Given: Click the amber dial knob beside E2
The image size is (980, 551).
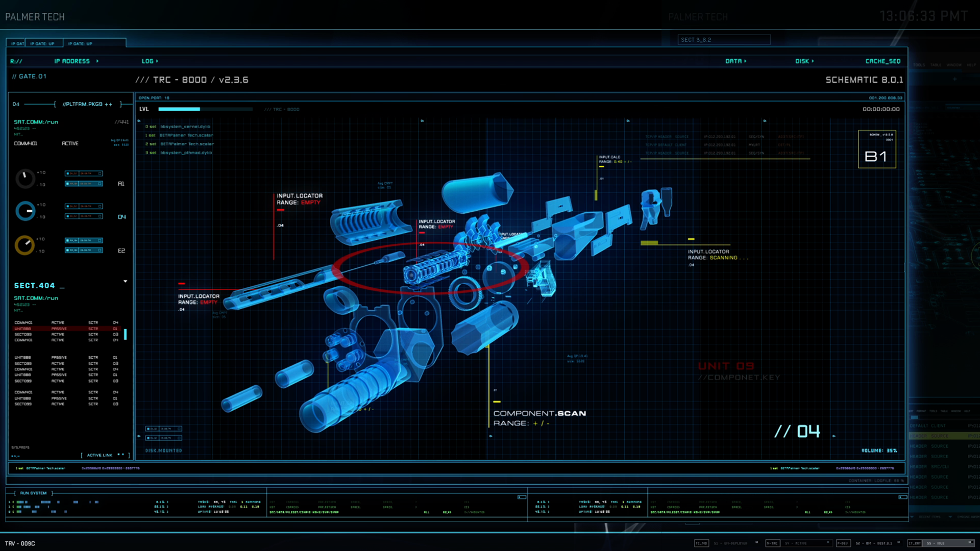Looking at the screenshot, I should [x=24, y=245].
